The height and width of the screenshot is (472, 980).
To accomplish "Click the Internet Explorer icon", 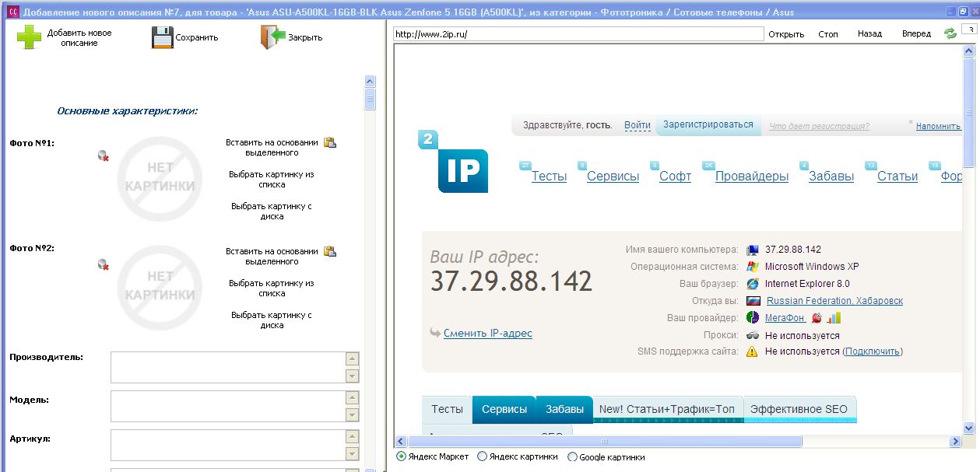I will pos(752,284).
